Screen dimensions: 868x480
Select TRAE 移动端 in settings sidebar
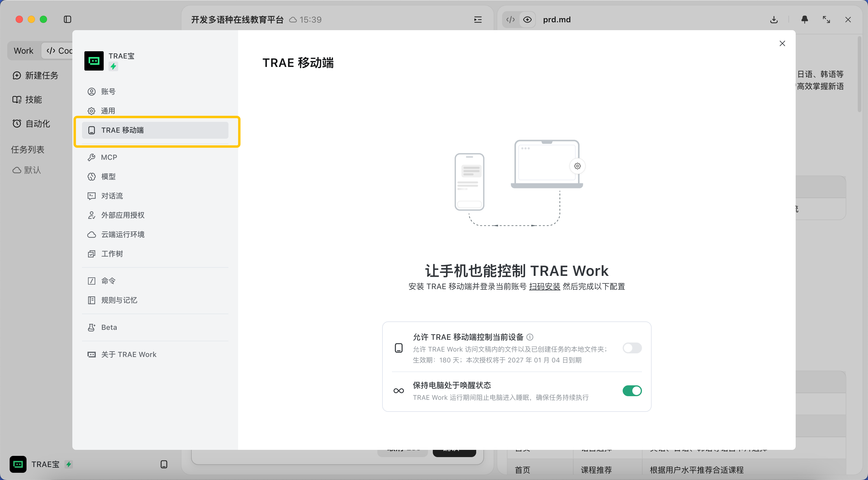pos(155,130)
